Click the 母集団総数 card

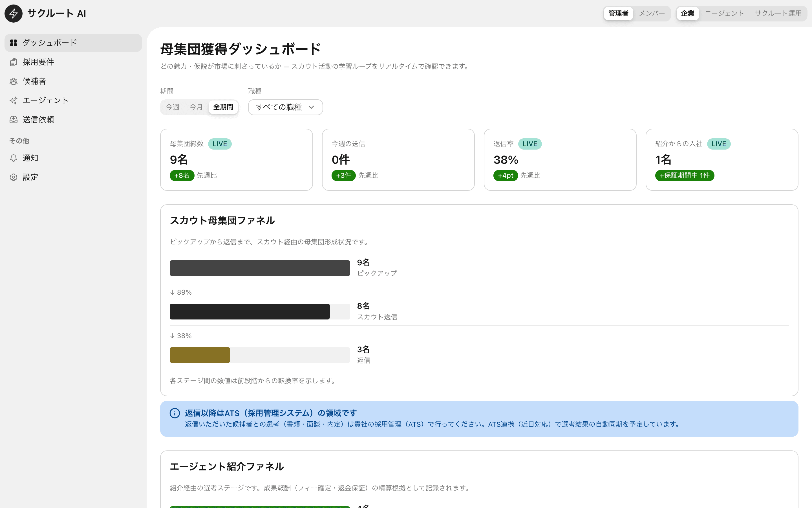(x=236, y=159)
